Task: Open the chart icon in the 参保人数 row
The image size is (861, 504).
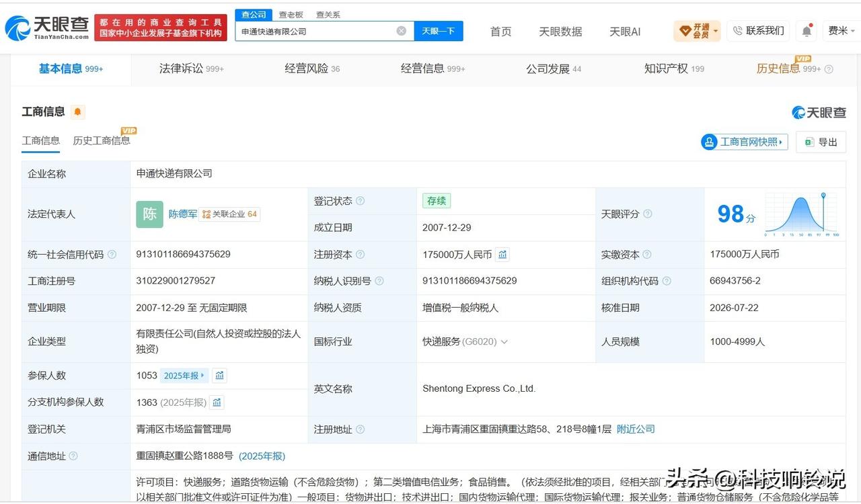Action: (220, 376)
